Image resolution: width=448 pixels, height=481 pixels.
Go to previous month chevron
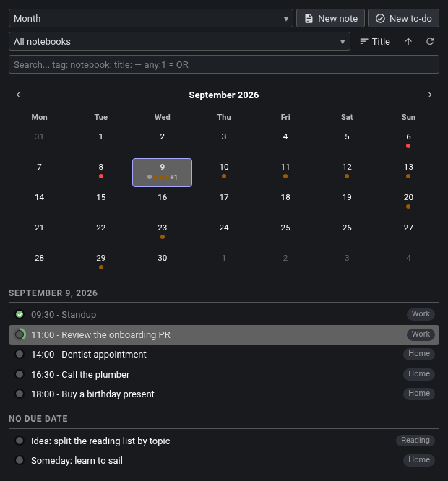(18, 95)
